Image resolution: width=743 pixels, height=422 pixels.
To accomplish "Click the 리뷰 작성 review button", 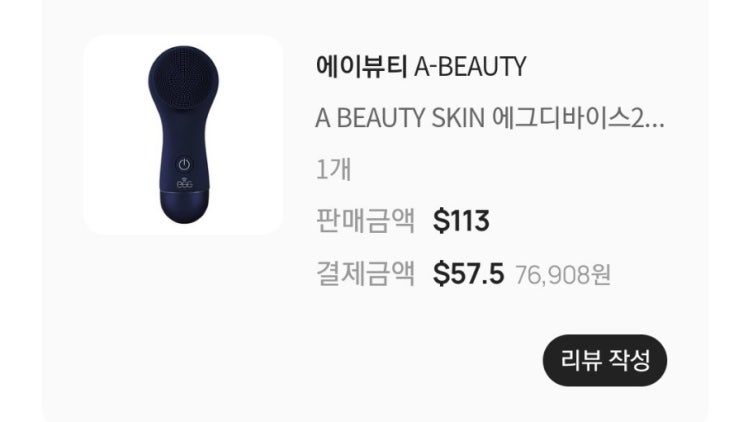I will click(x=605, y=360).
